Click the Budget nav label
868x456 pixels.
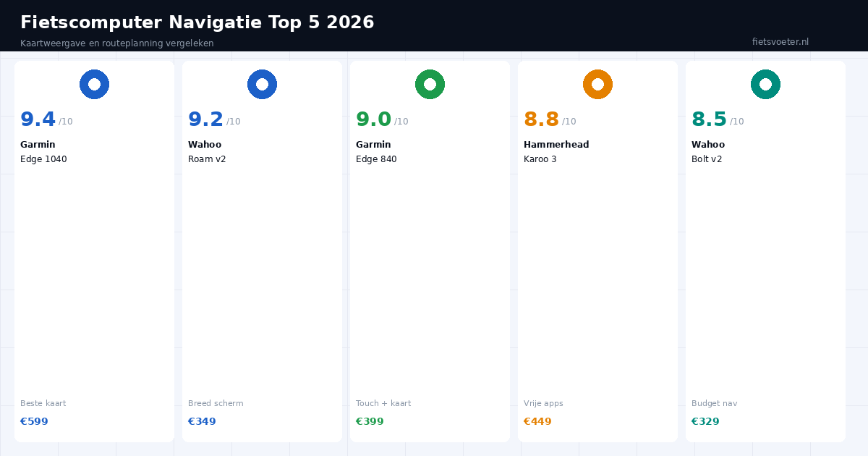(714, 404)
